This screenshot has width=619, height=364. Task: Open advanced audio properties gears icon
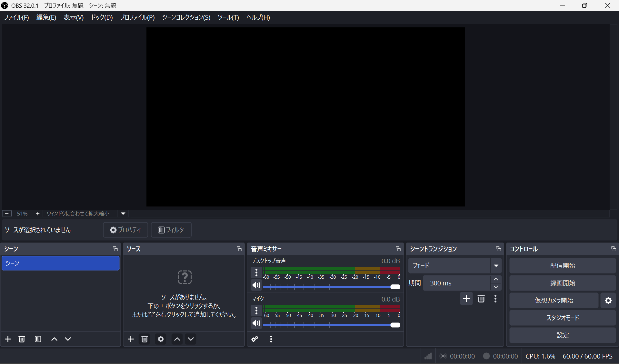click(x=255, y=339)
